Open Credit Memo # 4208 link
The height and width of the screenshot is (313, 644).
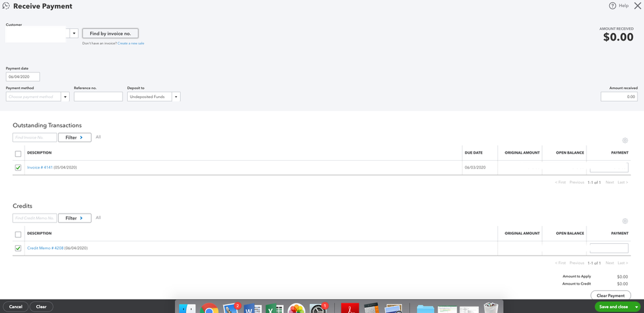(x=45, y=248)
